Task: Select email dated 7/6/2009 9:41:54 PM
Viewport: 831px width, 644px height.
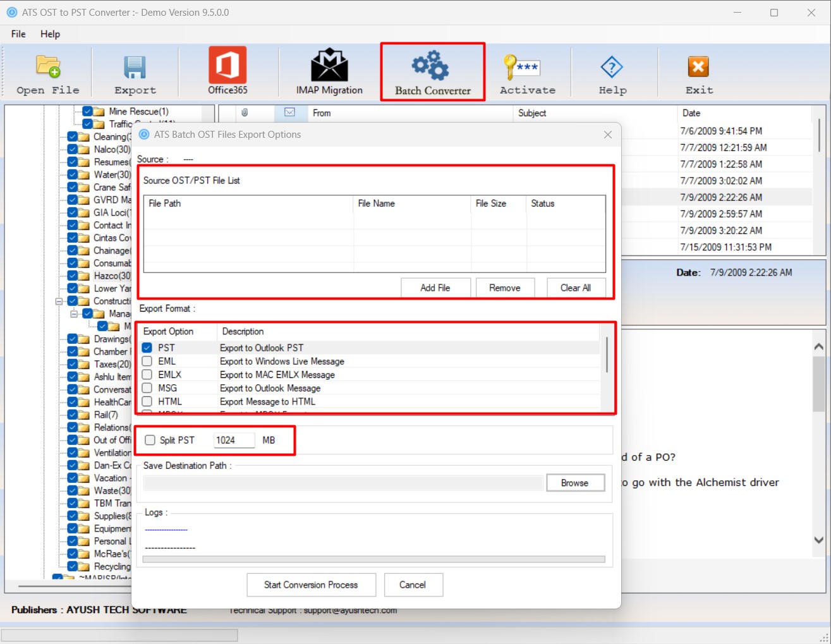Action: point(721,131)
